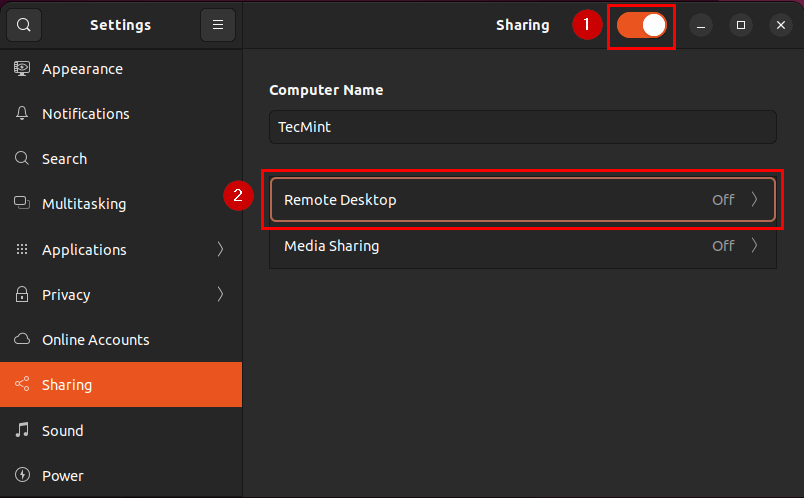Select the Sharing sidebar item
804x498 pixels.
pos(120,385)
